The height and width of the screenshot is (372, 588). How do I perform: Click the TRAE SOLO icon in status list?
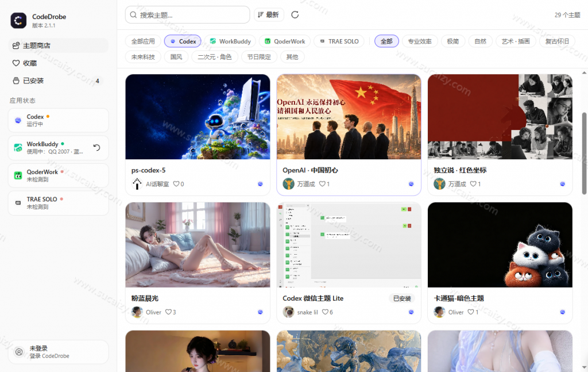18,203
